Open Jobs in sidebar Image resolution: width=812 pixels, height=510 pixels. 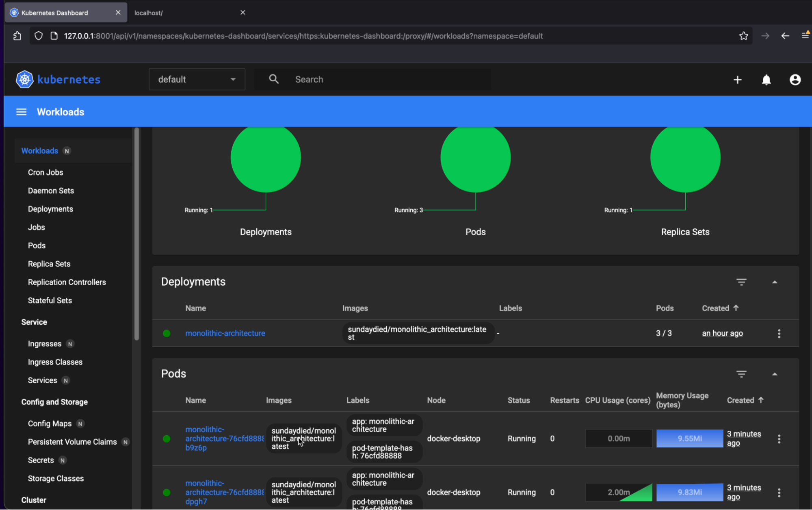[36, 227]
